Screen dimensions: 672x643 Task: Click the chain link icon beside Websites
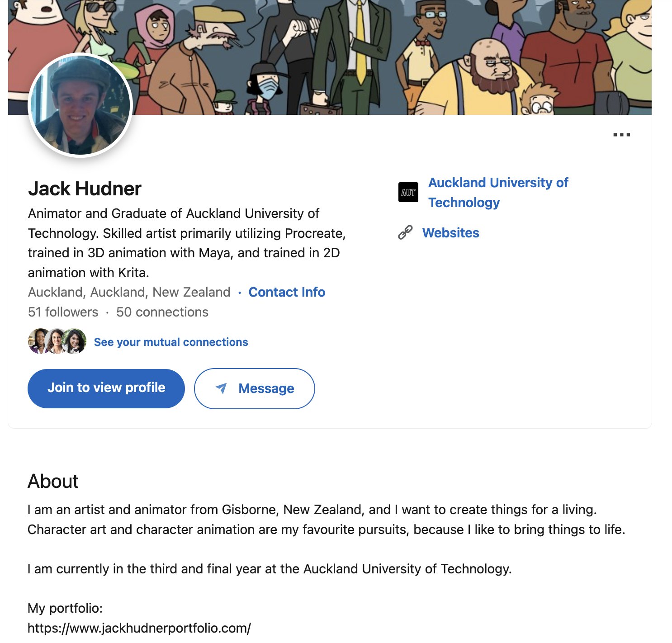pos(405,232)
